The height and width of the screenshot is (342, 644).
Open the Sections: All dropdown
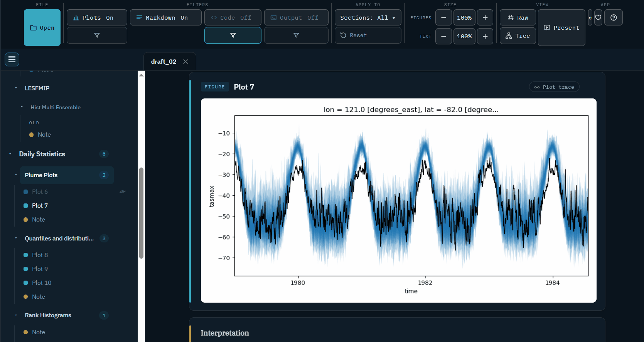coord(368,18)
